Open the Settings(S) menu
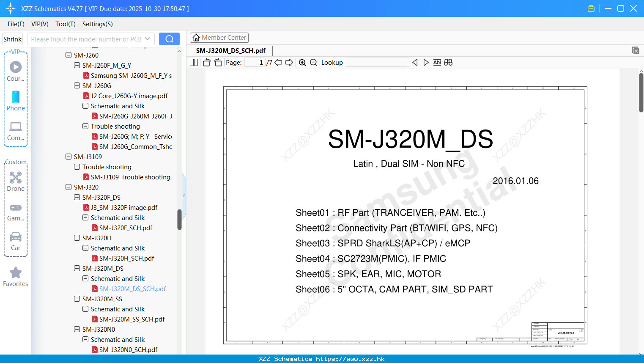The image size is (644, 363). pos(98,24)
